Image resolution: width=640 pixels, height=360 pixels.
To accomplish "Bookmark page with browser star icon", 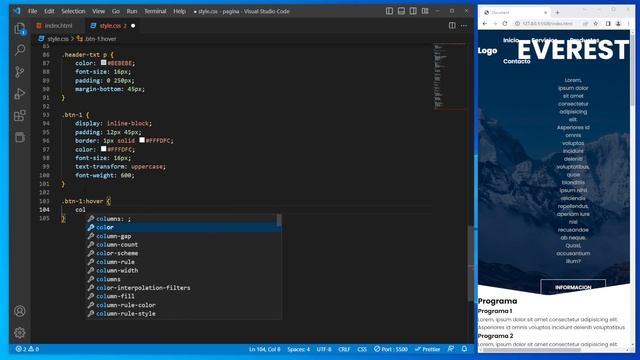I will pos(596,24).
